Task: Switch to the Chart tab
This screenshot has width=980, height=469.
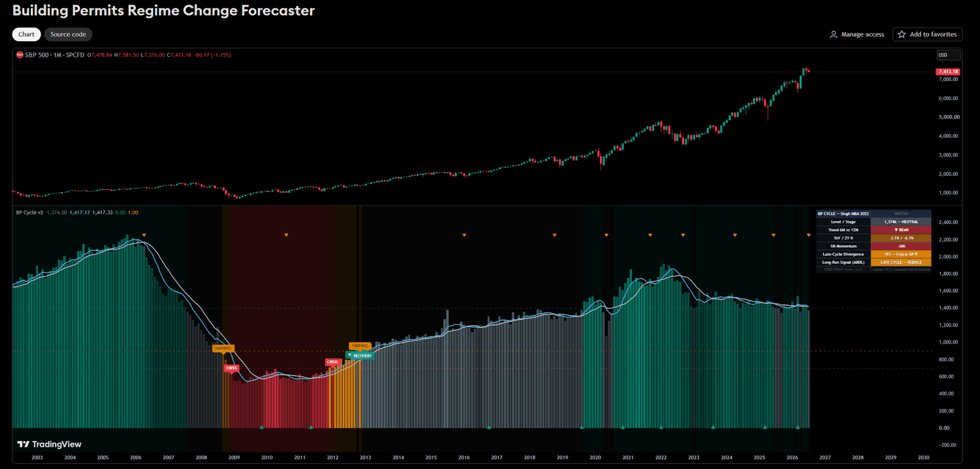Action: click(x=26, y=34)
